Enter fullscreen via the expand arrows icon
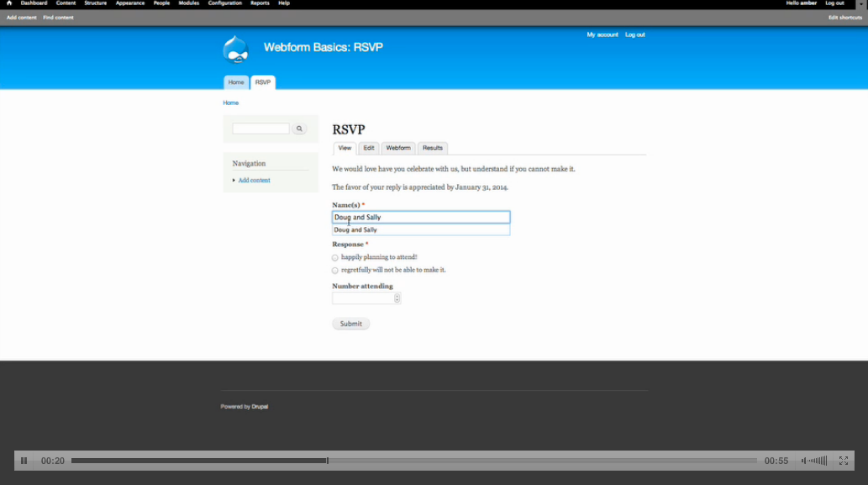 [x=844, y=461]
